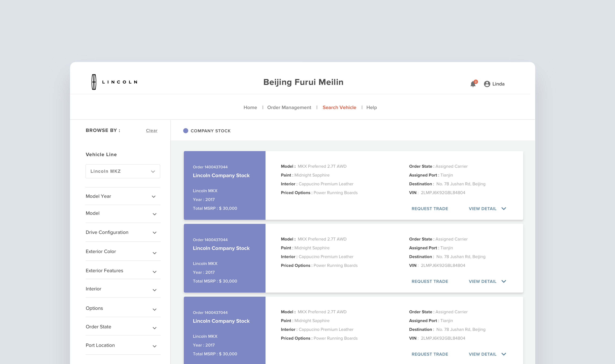Expand the Model Year filter

pyautogui.click(x=154, y=196)
